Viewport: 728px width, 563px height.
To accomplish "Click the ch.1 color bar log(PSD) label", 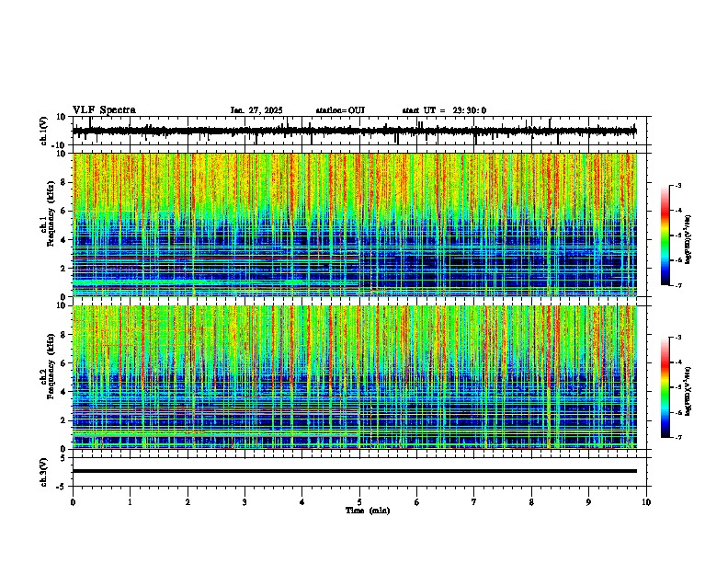I will (688, 239).
